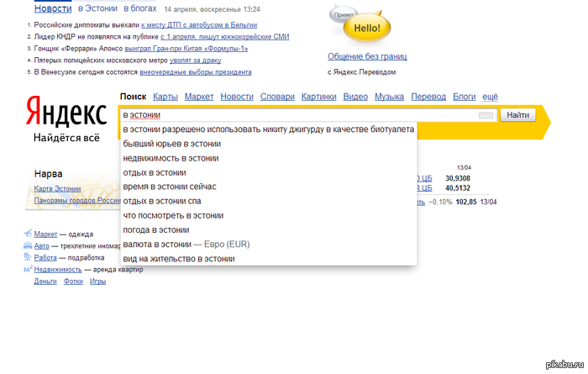Select suggestion 'отдых в эстонии'
This screenshot has height=374, width=588.
tap(269, 172)
